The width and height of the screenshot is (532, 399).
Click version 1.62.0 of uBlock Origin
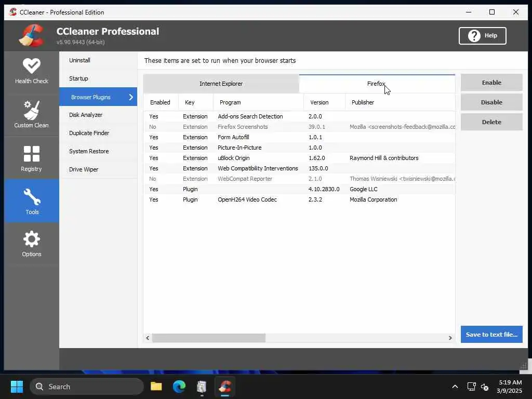[x=316, y=158]
